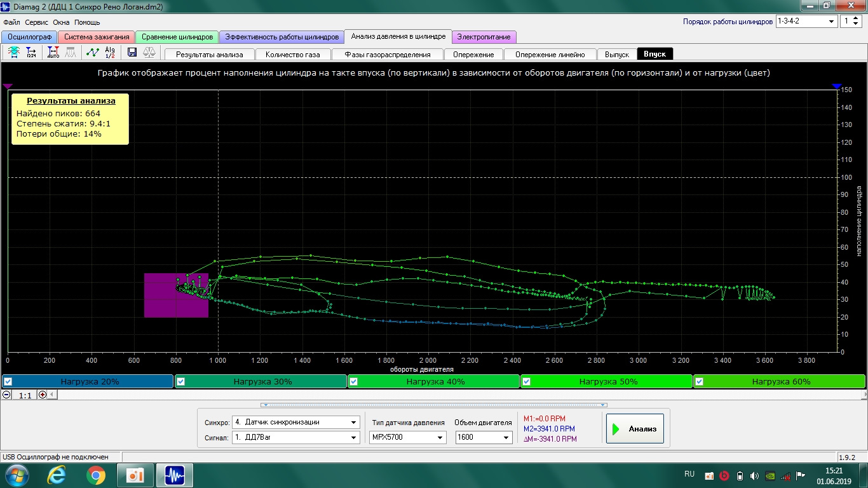
Task: Uncheck the Нагрузка 20% checkbox
Action: [x=8, y=382]
